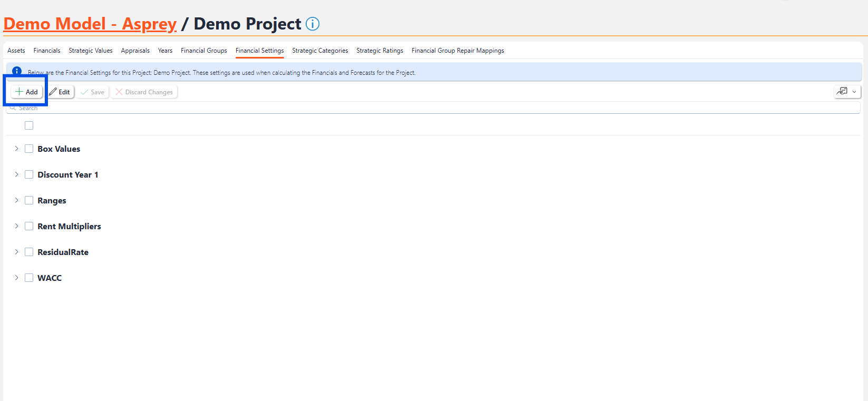The height and width of the screenshot is (401, 868).
Task: Tick the Box Values checkbox
Action: tap(29, 149)
